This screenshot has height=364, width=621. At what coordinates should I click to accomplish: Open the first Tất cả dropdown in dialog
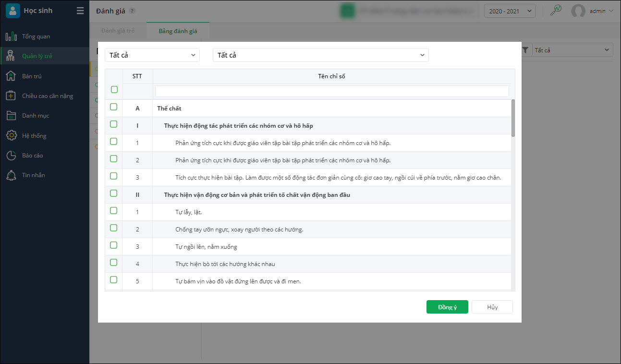pos(152,55)
